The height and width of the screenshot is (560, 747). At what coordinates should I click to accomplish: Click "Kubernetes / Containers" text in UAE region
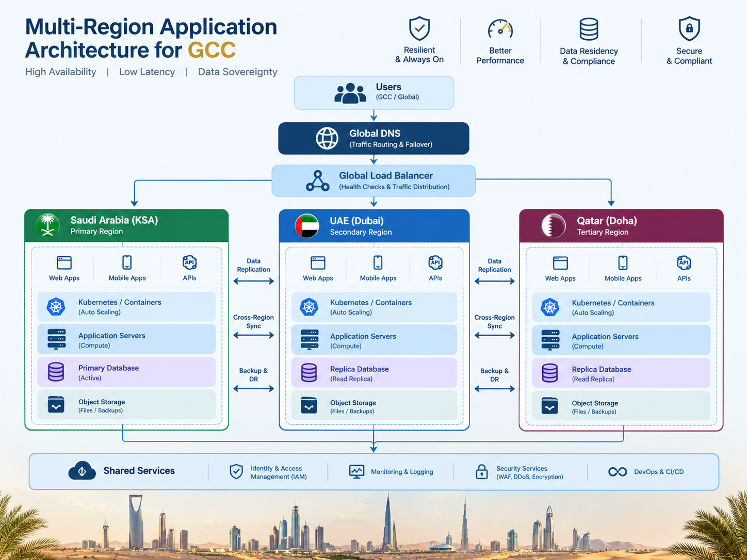pyautogui.click(x=371, y=303)
